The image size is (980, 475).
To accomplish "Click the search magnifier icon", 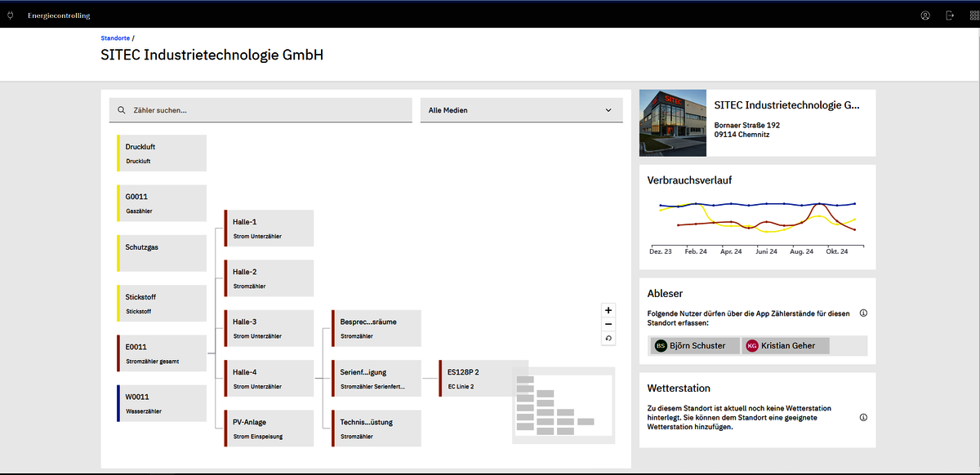I will pos(122,110).
